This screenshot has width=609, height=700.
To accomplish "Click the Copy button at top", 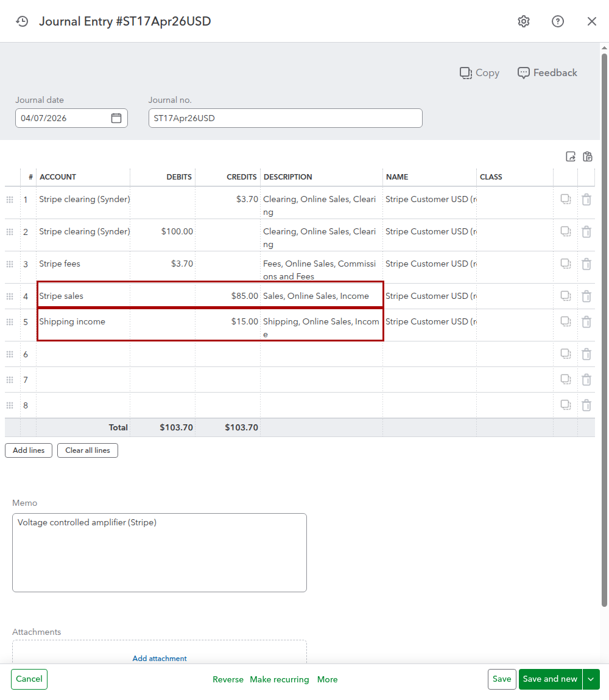I will (479, 73).
